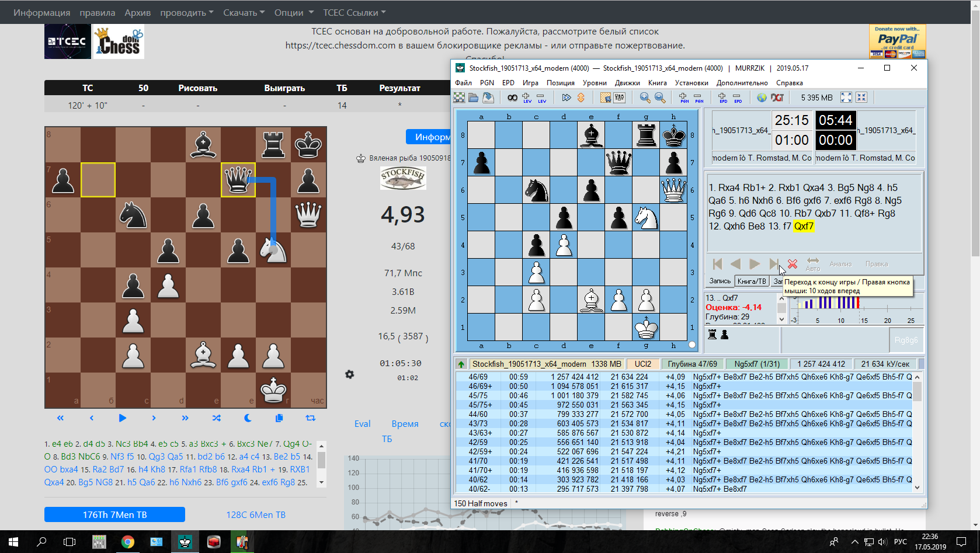Click the green up arrow in engine panel

click(x=461, y=364)
